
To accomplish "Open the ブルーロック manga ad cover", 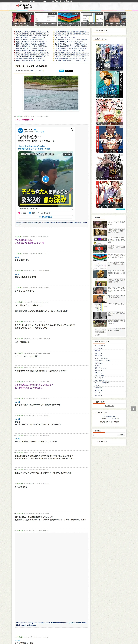I will click(x=109, y=140).
